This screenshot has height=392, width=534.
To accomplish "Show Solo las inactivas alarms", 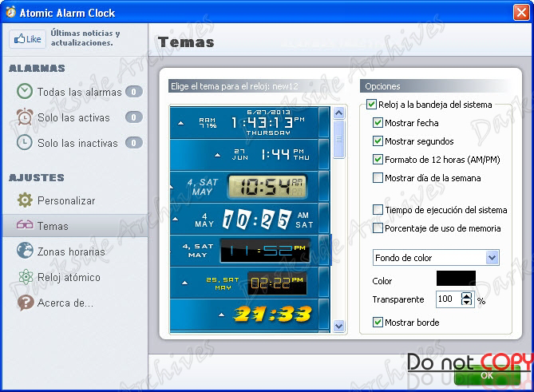I will [77, 143].
